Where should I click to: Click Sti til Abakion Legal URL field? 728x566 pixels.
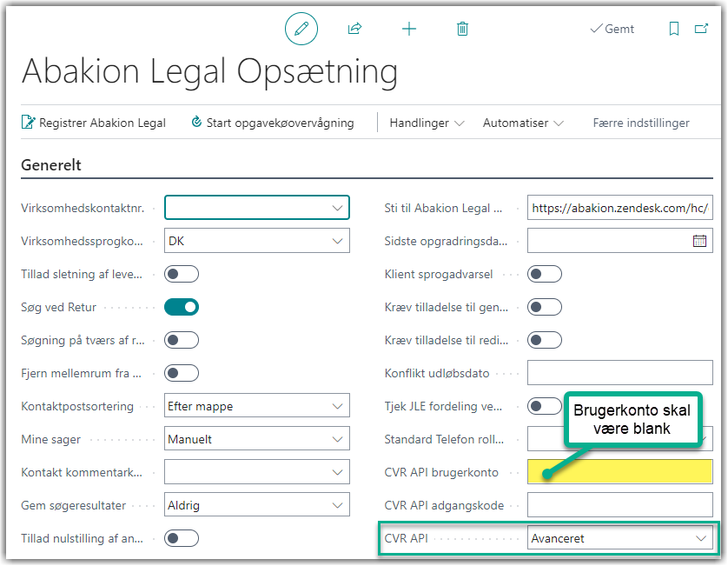point(619,208)
